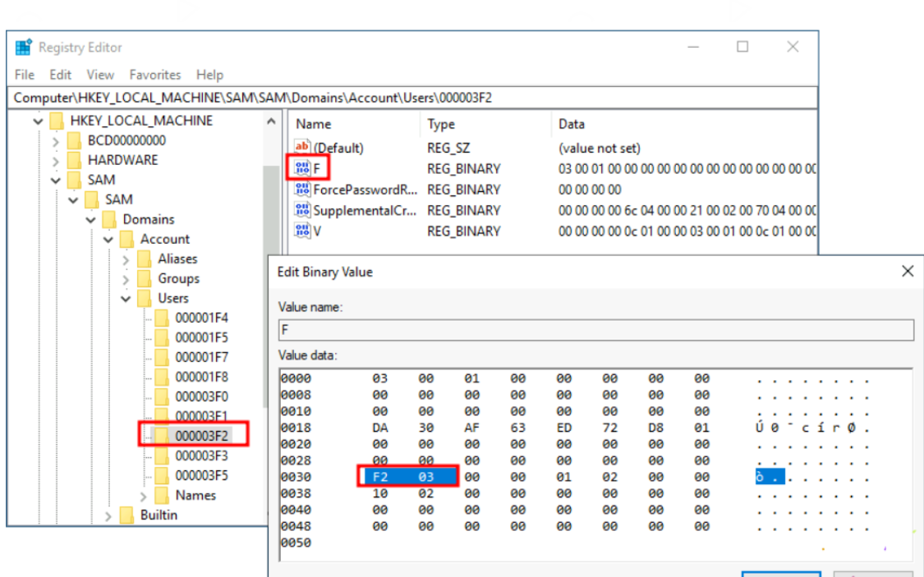Screen dimensions: 924x577
Task: Open the View menu
Action: point(100,75)
